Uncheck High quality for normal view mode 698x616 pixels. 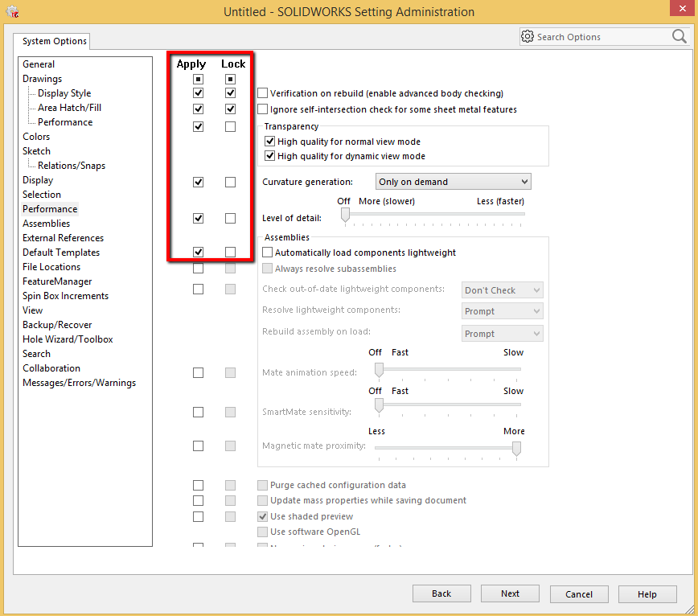pos(269,142)
